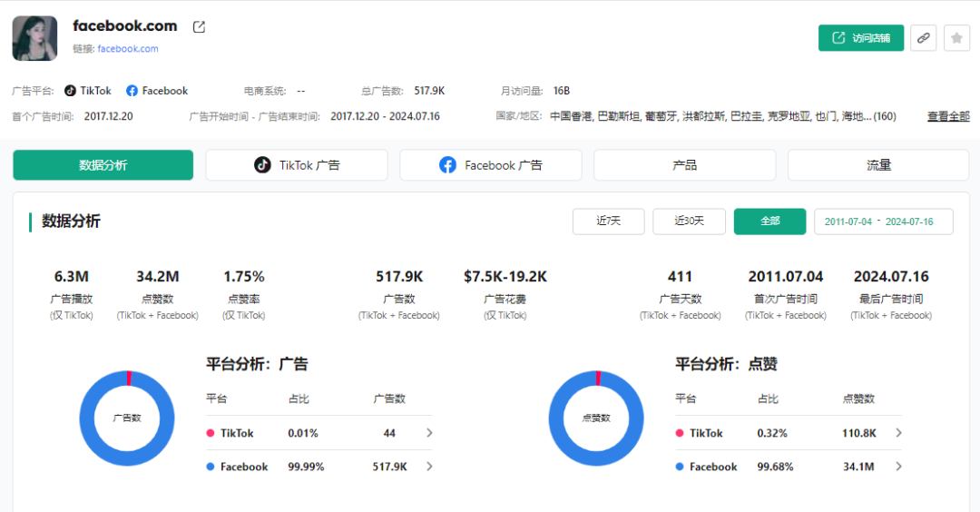Click the 99.99% Facebook ad share
Screen dimensions: 980x512
(x=306, y=467)
